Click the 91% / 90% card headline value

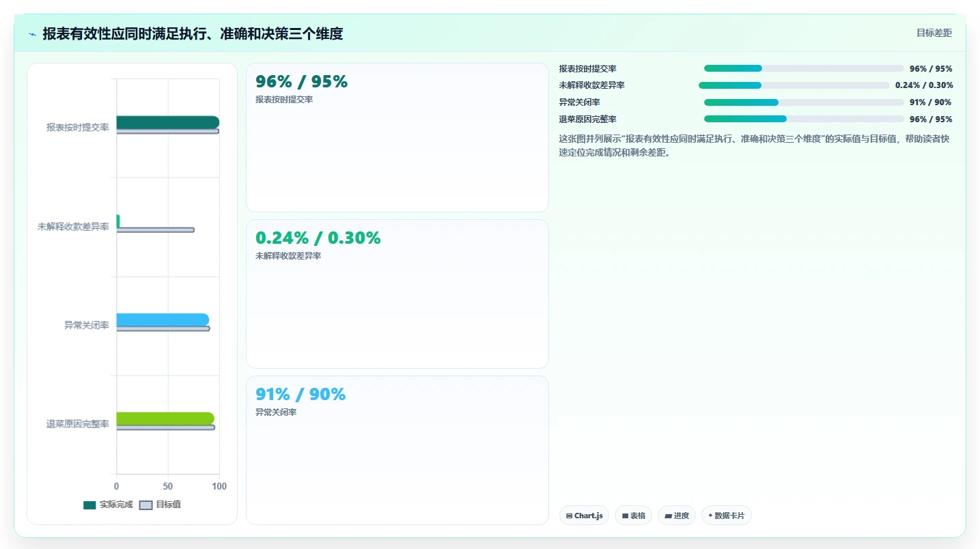(300, 395)
